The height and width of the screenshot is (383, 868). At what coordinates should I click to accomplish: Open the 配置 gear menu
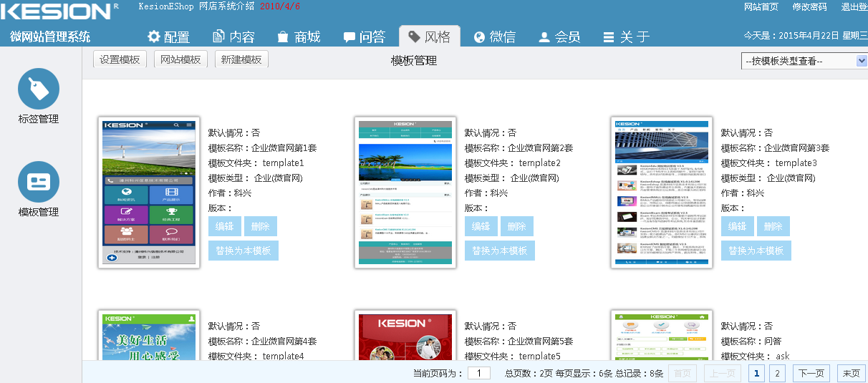pos(168,37)
